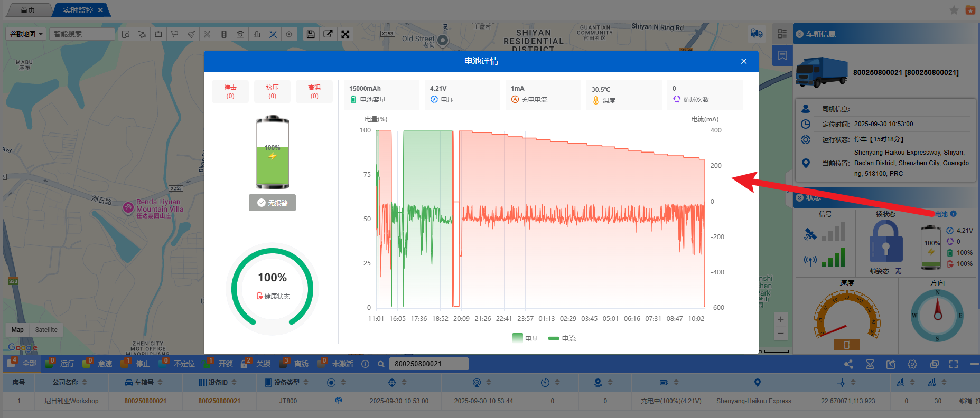980x418 pixels.
Task: Toggle the 电流 series in chart legend
Action: tap(562, 338)
